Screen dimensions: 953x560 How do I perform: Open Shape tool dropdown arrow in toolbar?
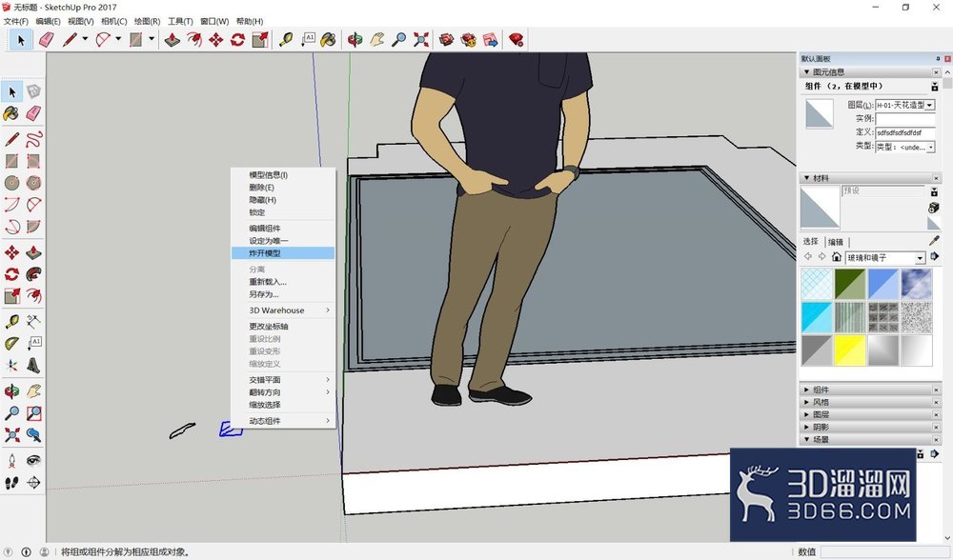[152, 39]
